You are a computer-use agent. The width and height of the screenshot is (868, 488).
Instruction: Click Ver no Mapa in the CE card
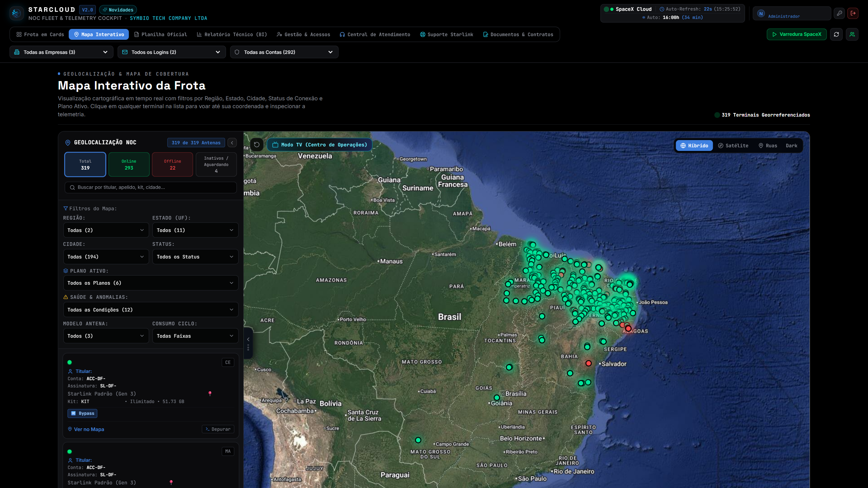point(86,429)
